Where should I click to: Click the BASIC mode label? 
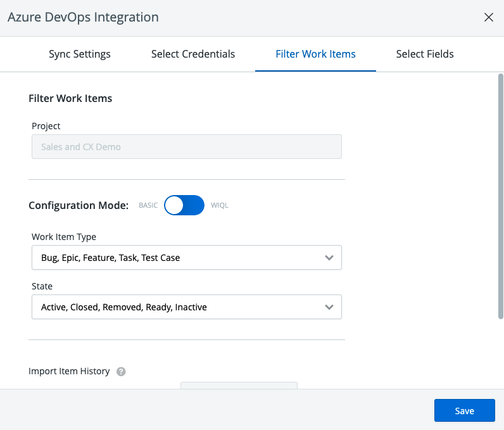(x=148, y=206)
